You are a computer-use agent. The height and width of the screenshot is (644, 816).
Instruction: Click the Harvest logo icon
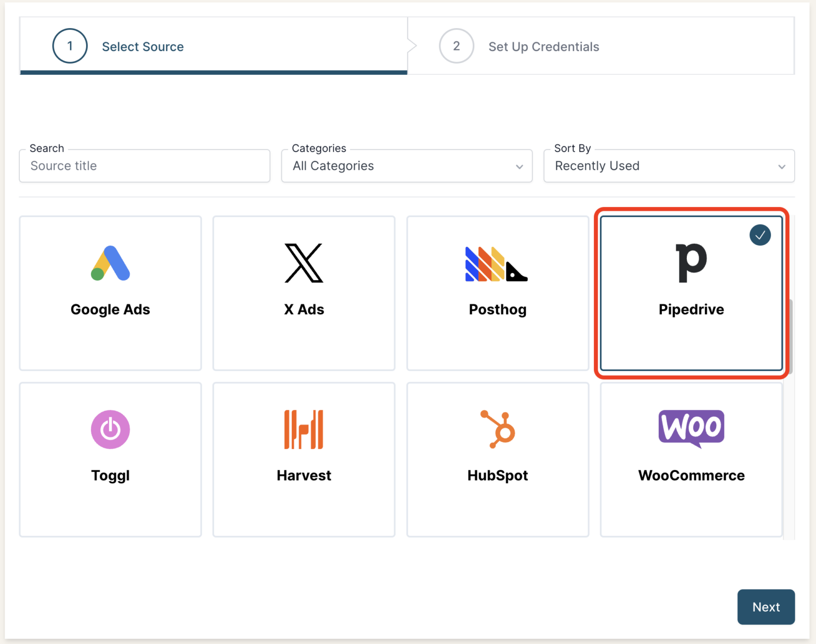303,430
